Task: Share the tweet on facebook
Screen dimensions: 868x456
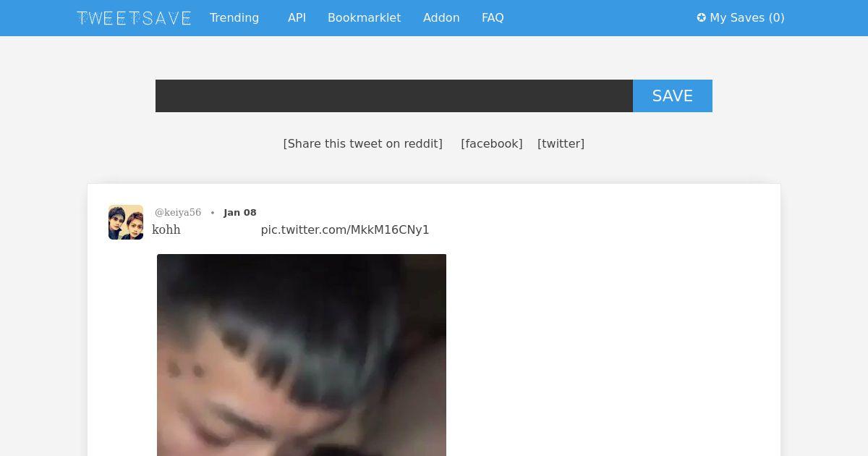Action: click(x=492, y=143)
